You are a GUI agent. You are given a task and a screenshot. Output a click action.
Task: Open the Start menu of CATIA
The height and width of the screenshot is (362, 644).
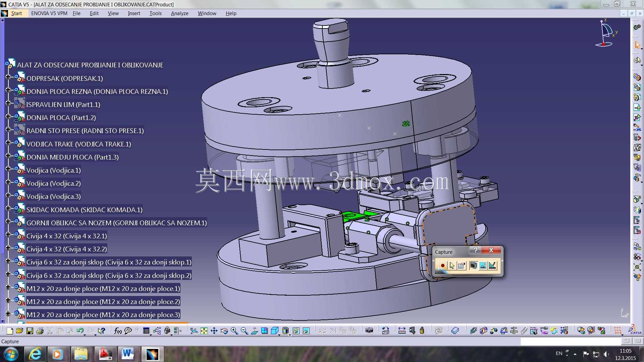(x=16, y=13)
